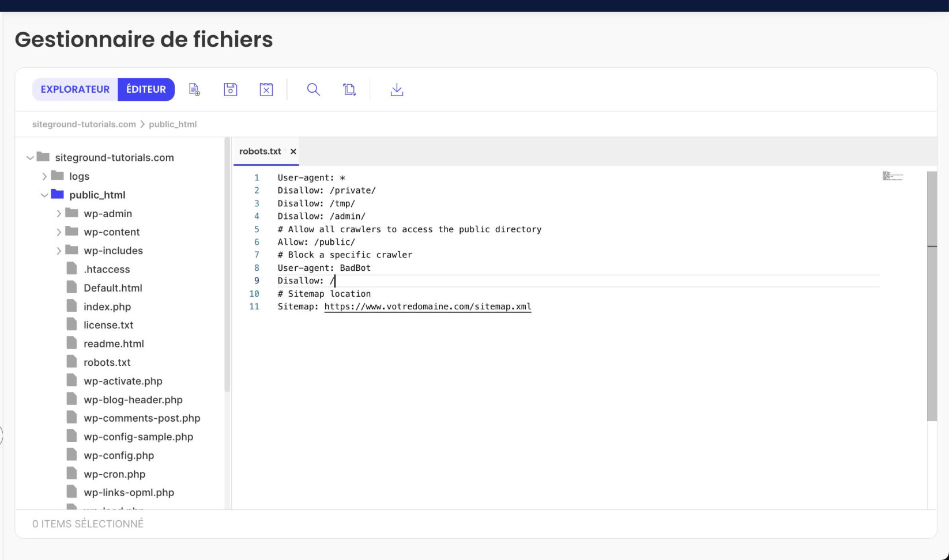
Task: Click the wp-cron.php file icon
Action: 71,473
